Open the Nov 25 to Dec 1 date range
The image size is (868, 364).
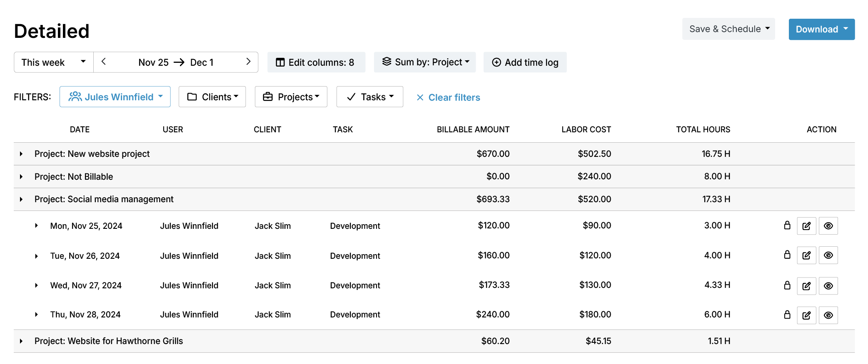pyautogui.click(x=176, y=62)
